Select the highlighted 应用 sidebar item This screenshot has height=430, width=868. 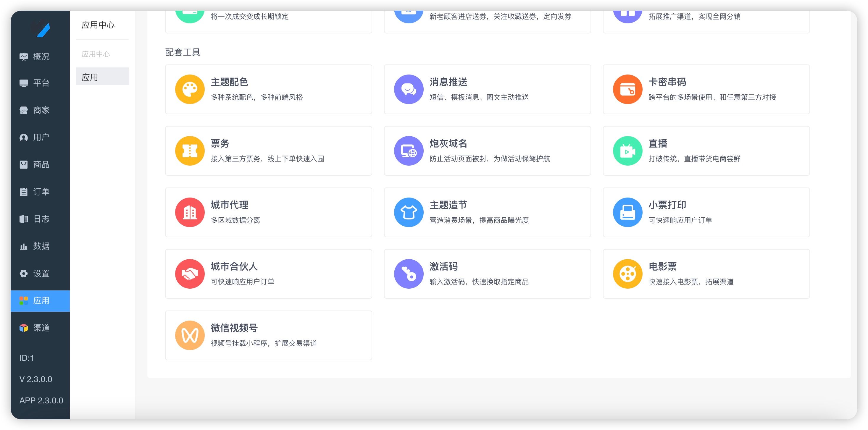[x=40, y=301]
